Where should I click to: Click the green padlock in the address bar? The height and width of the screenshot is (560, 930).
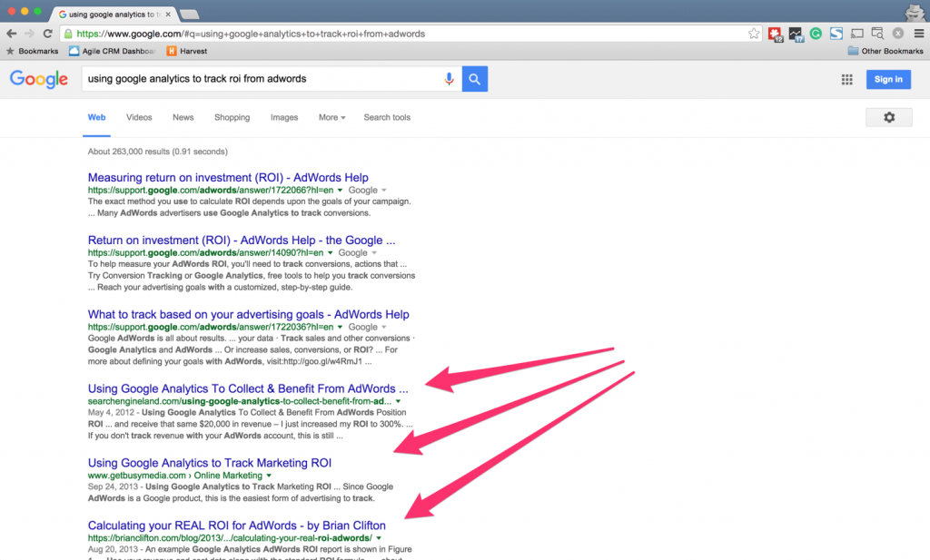[68, 34]
